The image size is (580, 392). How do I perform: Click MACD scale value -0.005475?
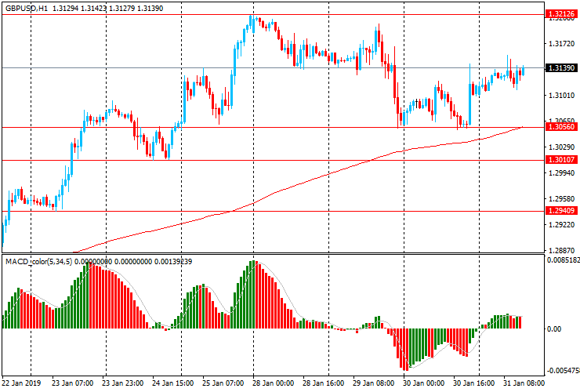point(563,371)
